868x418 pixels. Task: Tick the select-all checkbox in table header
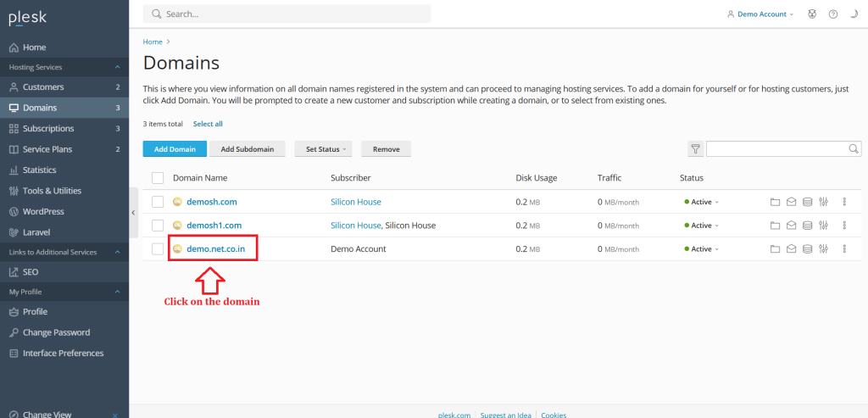point(158,178)
